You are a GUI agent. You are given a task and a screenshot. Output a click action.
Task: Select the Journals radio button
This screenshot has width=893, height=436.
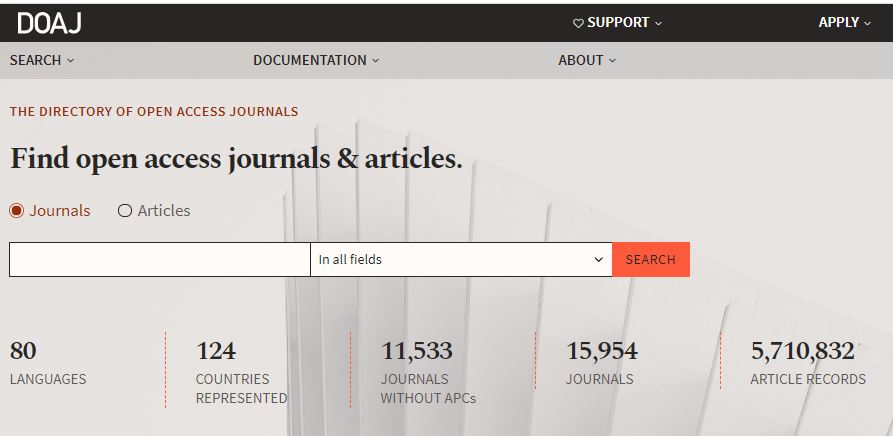click(17, 211)
